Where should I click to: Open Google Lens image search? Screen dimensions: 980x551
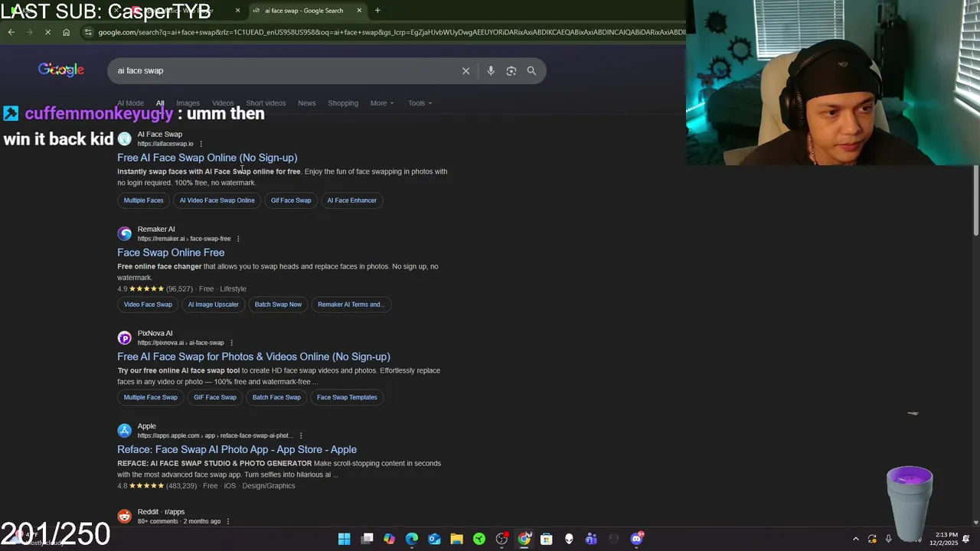[511, 70]
